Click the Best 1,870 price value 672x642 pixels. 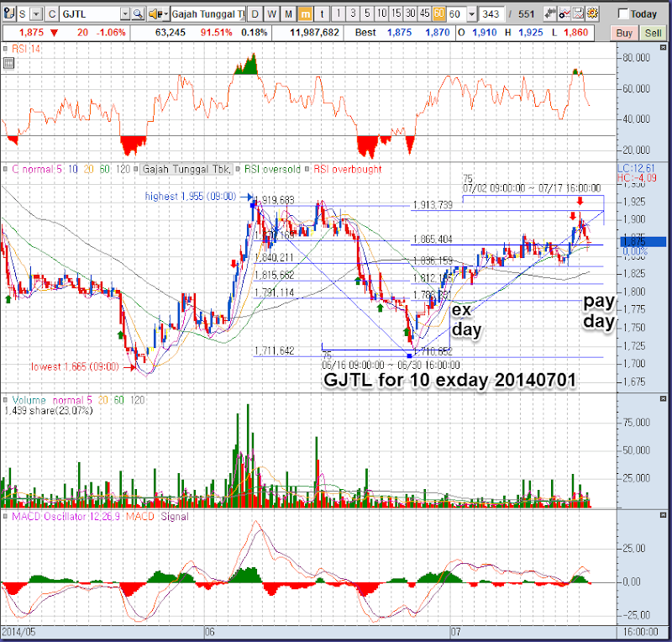437,33
